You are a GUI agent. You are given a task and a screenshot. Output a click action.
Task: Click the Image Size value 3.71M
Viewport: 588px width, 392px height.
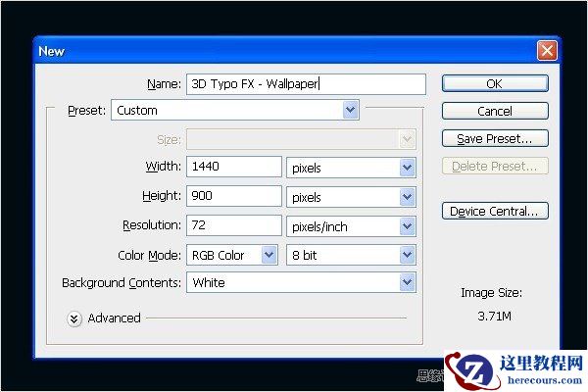click(494, 317)
